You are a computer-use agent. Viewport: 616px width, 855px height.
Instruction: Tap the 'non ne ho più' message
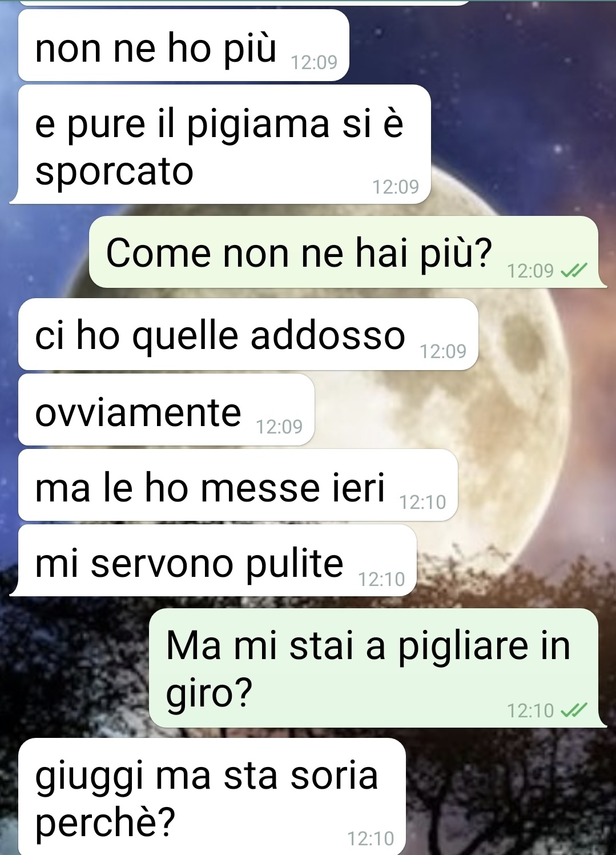pyautogui.click(x=183, y=46)
